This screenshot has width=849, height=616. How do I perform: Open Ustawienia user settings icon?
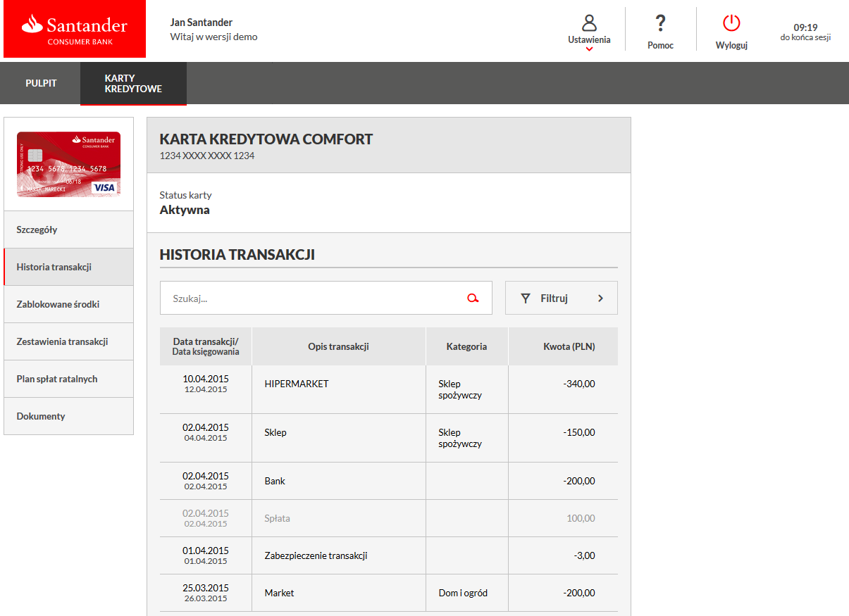coord(589,23)
